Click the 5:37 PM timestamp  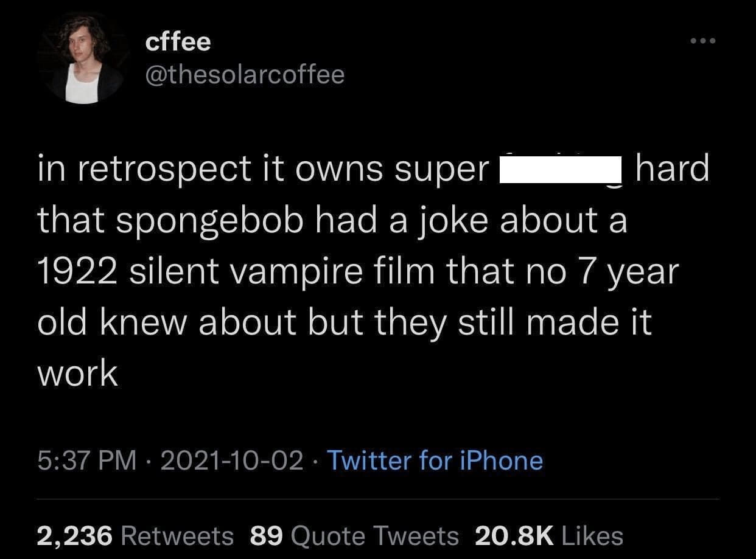tap(86, 460)
